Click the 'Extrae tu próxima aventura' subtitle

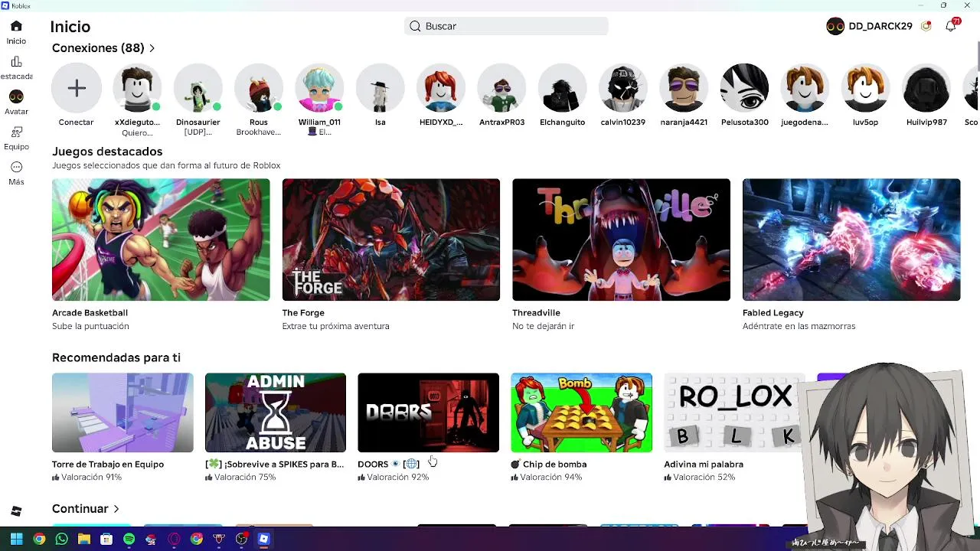click(335, 326)
